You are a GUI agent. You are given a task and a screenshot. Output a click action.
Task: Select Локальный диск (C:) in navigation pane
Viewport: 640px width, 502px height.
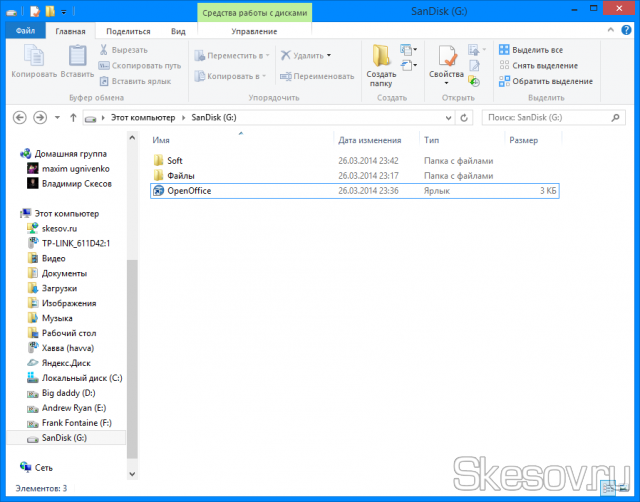[81, 378]
